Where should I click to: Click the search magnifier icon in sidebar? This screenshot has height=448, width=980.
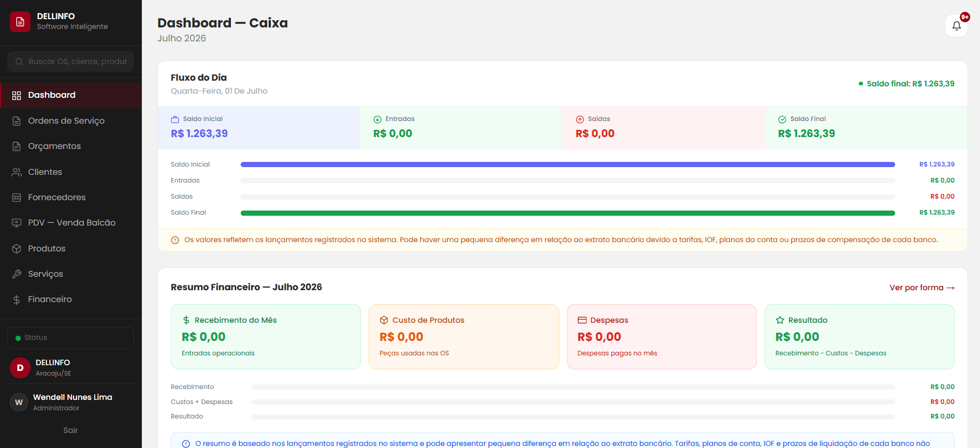point(19,62)
